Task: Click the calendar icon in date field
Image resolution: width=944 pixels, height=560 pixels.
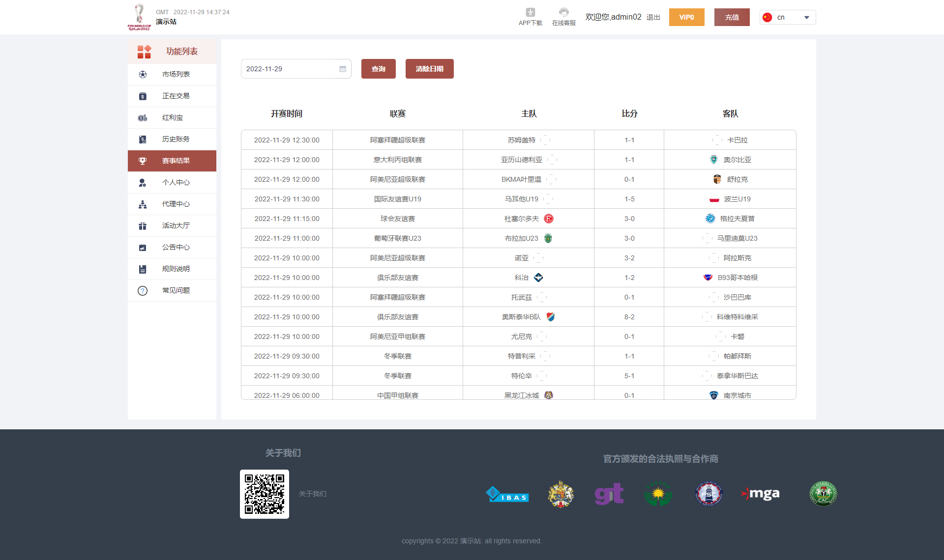Action: (x=343, y=69)
